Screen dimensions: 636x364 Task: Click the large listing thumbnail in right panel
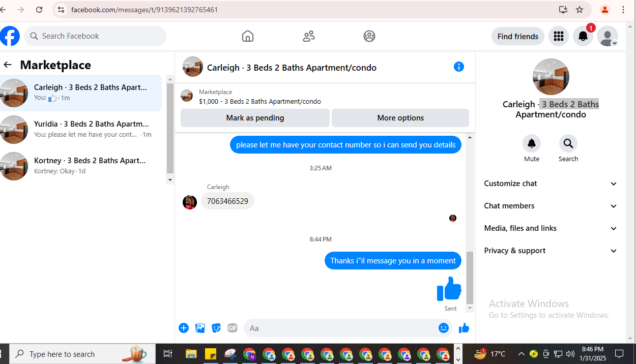click(551, 77)
